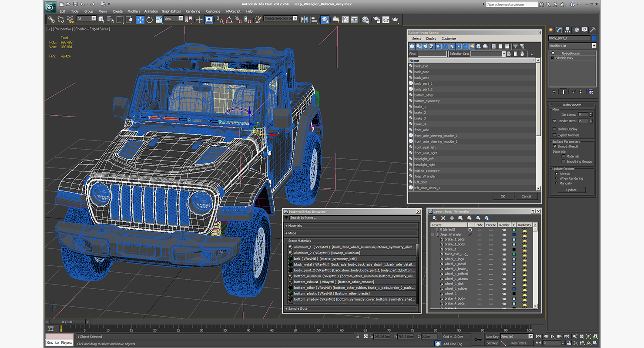Click the Pin Stack icon
Screen dimensions: 644x348
coord(554,92)
